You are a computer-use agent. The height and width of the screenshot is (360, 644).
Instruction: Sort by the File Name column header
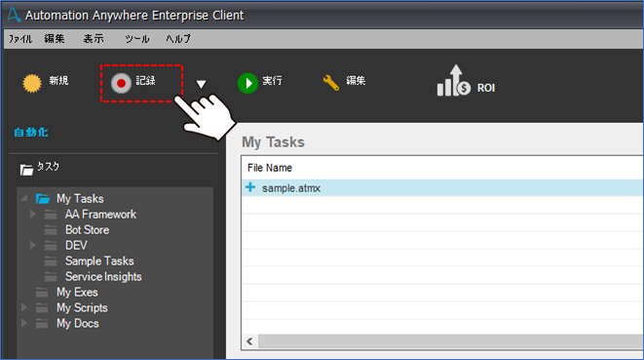pos(270,168)
